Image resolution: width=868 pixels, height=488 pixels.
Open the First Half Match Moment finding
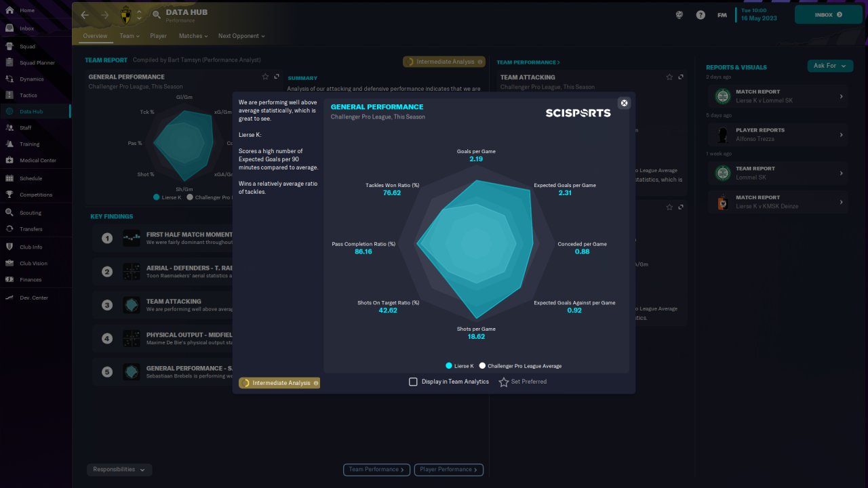(163, 239)
